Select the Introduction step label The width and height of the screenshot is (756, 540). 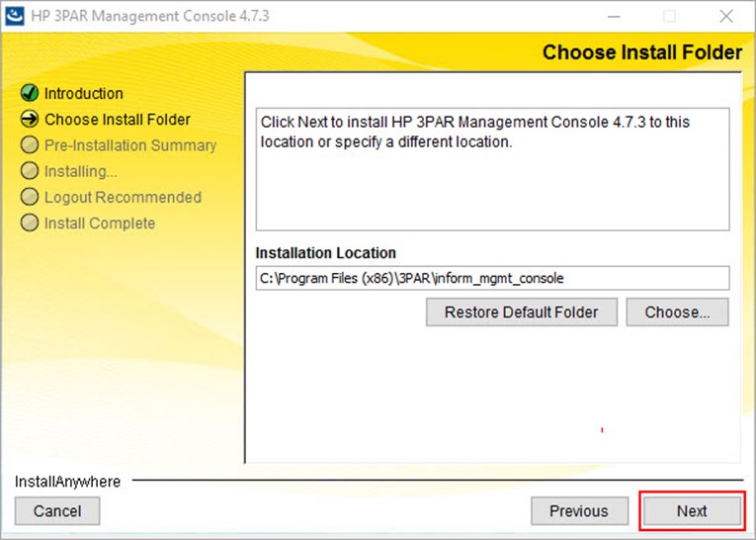(x=83, y=93)
